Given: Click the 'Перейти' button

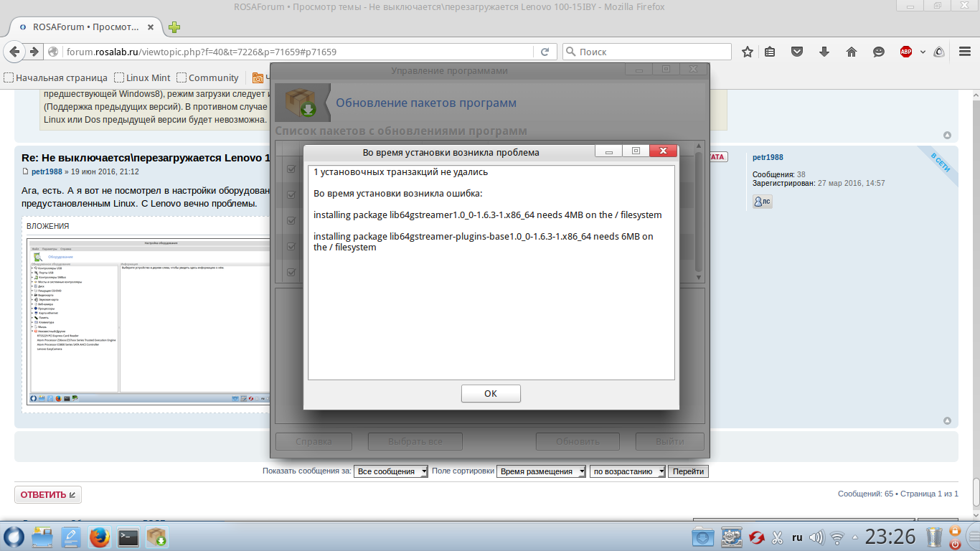Looking at the screenshot, I should tap(689, 471).
